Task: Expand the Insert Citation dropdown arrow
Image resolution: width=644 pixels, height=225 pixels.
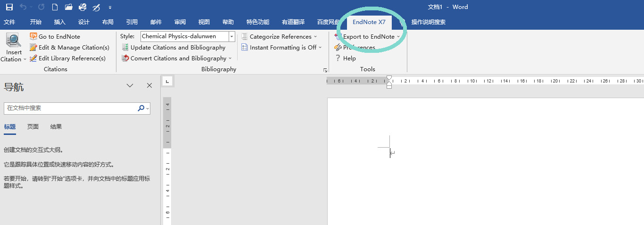Action: click(24, 59)
